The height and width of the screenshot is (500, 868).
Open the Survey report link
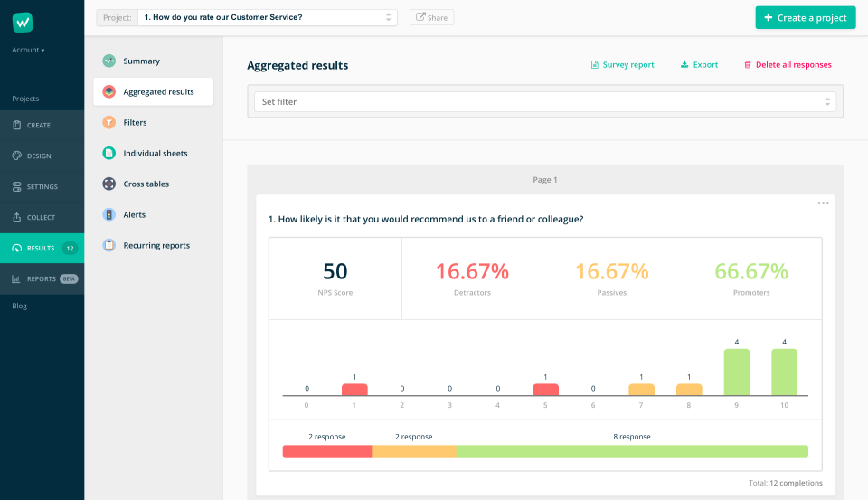click(x=622, y=65)
